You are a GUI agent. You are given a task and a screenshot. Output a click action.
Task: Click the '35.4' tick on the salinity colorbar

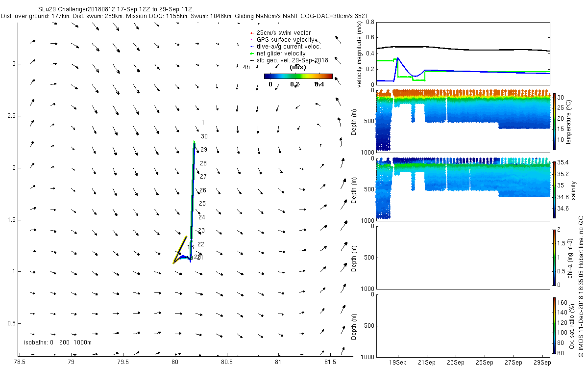(x=563, y=162)
